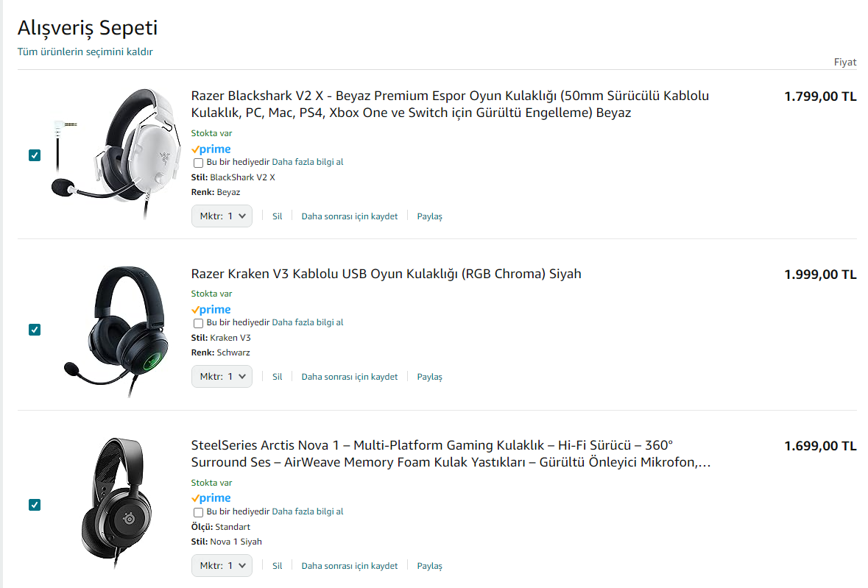
Task: Delete the Razer Kraken V3 from cart
Action: 277,377
